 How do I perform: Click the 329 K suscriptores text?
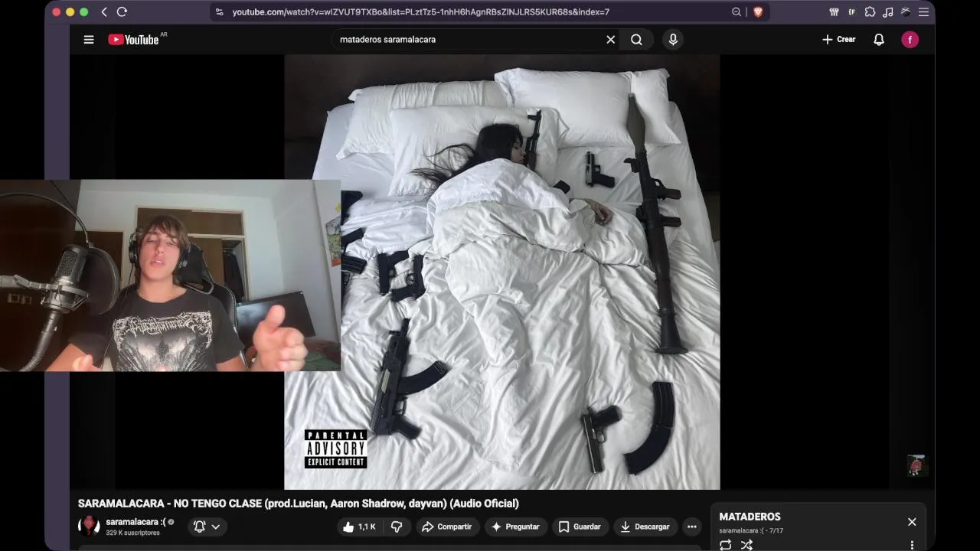[132, 533]
